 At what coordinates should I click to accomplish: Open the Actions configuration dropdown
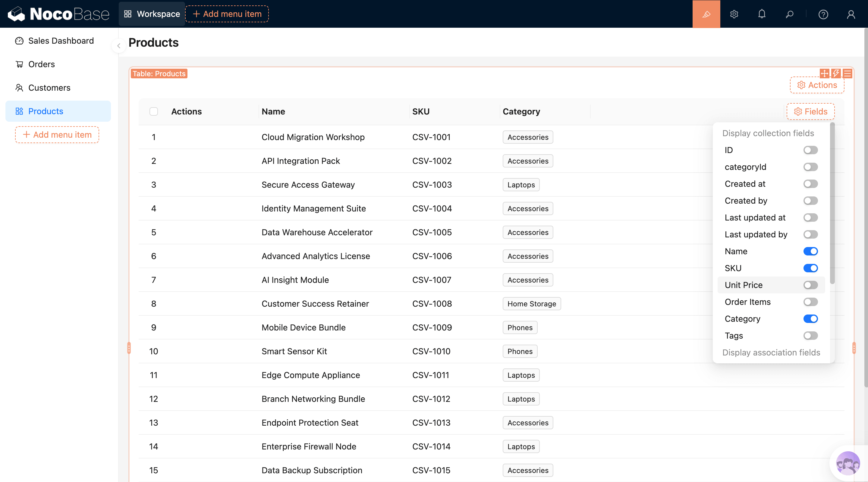(x=817, y=85)
